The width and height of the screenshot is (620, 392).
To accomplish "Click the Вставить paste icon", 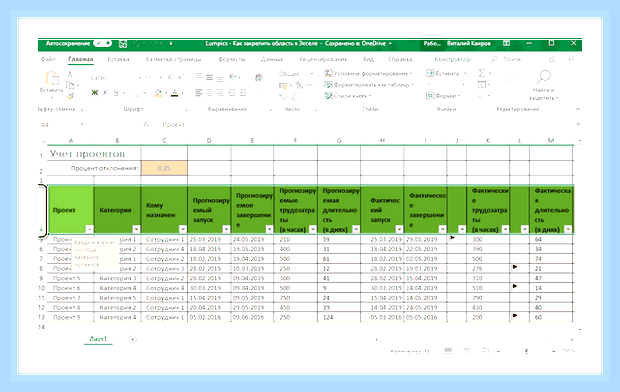I will click(x=52, y=78).
